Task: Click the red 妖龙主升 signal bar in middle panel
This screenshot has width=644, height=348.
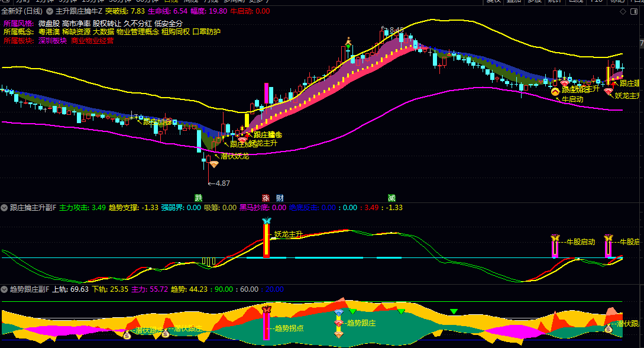Action: tap(267, 241)
